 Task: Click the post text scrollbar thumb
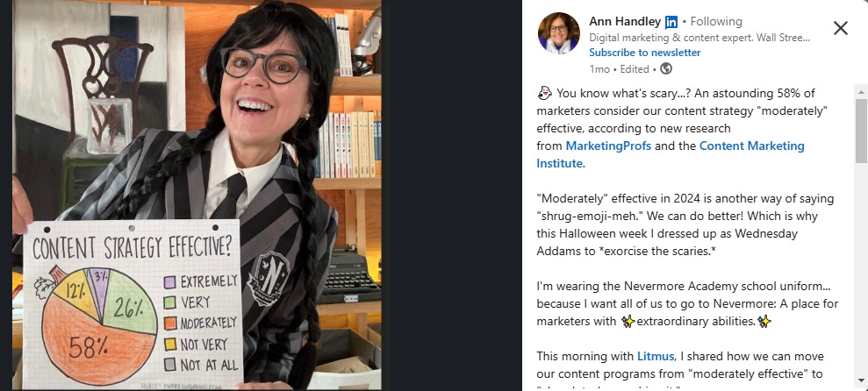point(861,132)
